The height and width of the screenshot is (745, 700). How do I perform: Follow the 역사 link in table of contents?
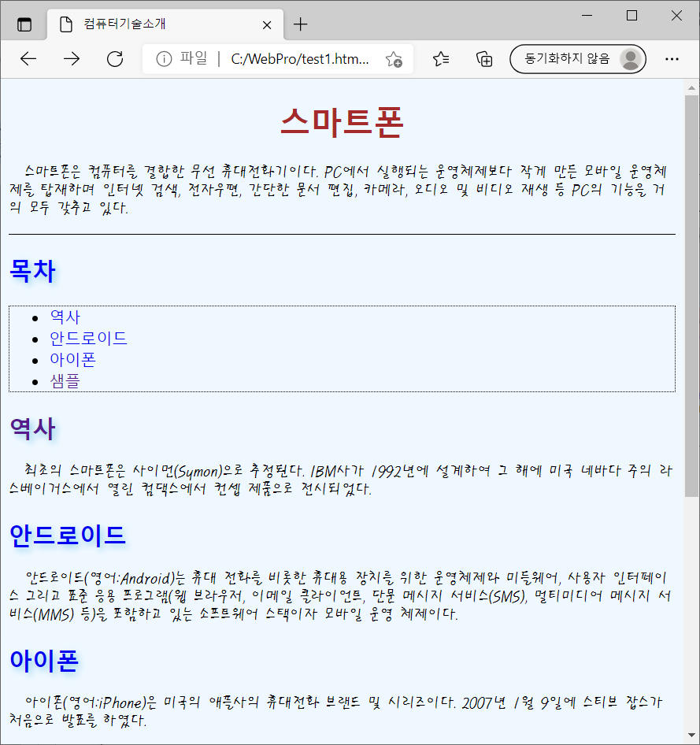point(65,317)
